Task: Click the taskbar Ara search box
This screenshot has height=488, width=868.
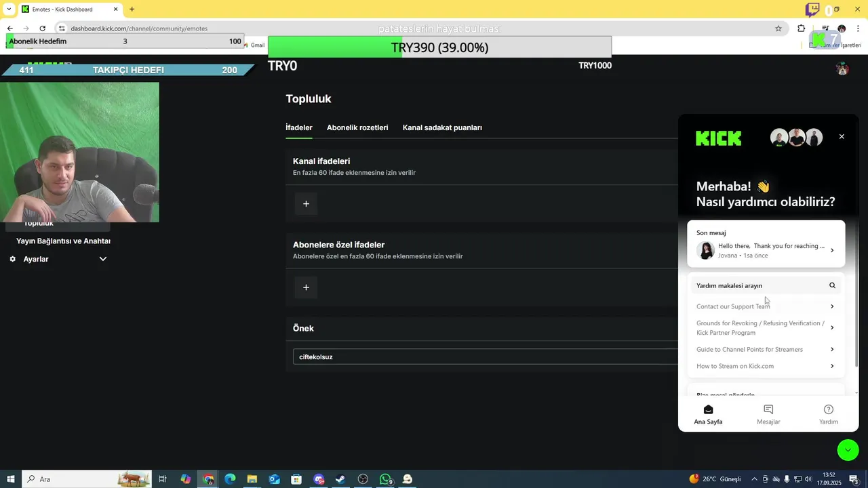Action: [x=88, y=479]
